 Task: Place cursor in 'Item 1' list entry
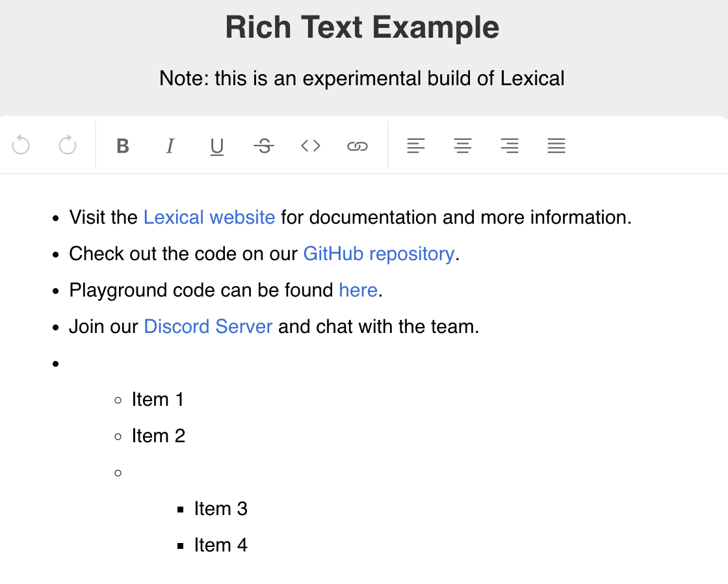pyautogui.click(x=158, y=399)
